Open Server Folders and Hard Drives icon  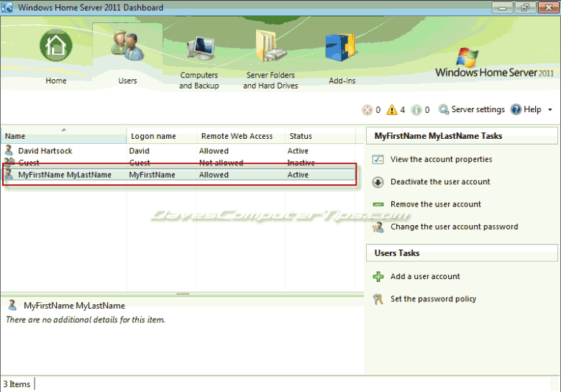(270, 46)
